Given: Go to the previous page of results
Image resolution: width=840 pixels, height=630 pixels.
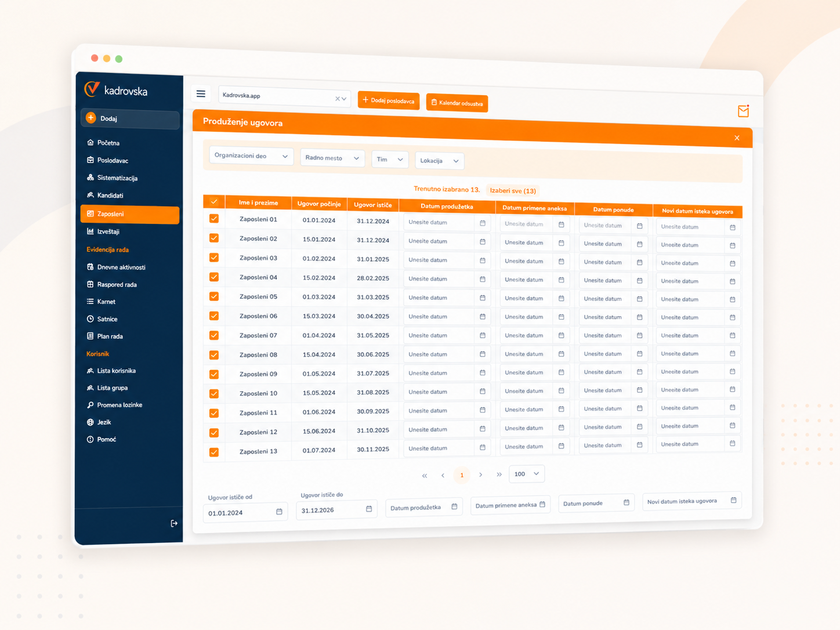Looking at the screenshot, I should [x=443, y=476].
